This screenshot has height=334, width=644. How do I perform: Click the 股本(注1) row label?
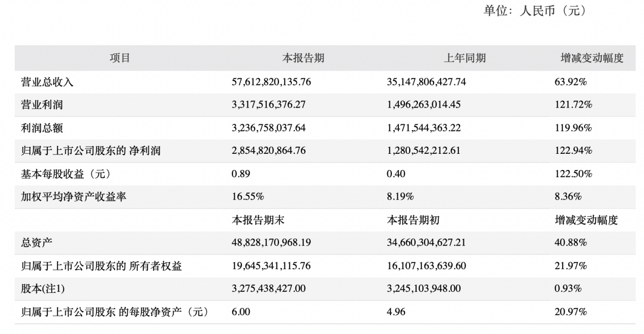(x=43, y=289)
